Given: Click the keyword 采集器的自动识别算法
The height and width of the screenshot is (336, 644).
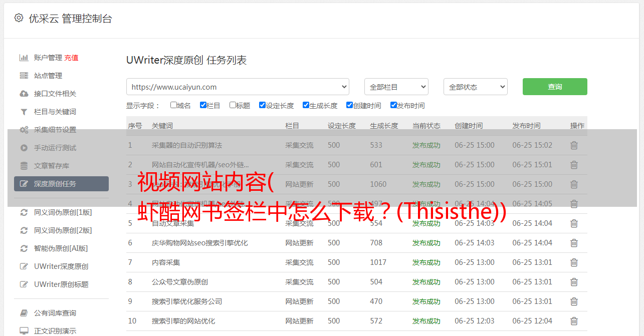Looking at the screenshot, I should (x=187, y=145).
